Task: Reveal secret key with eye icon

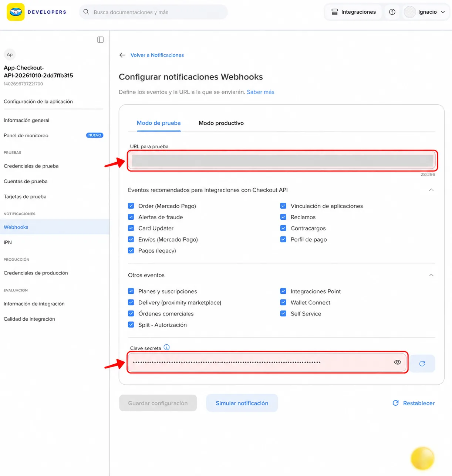Action: (x=397, y=362)
